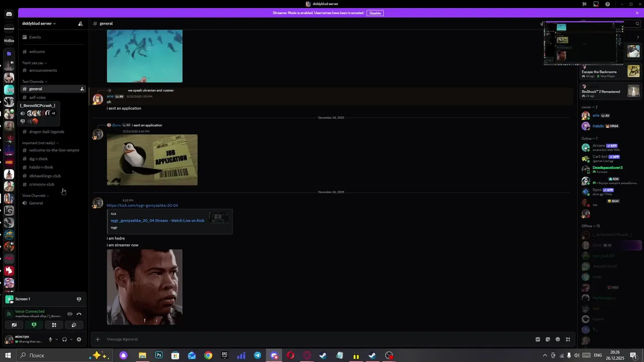The height and width of the screenshot is (362, 644).
Task: Open User Settings gear icon
Action: 79,339
